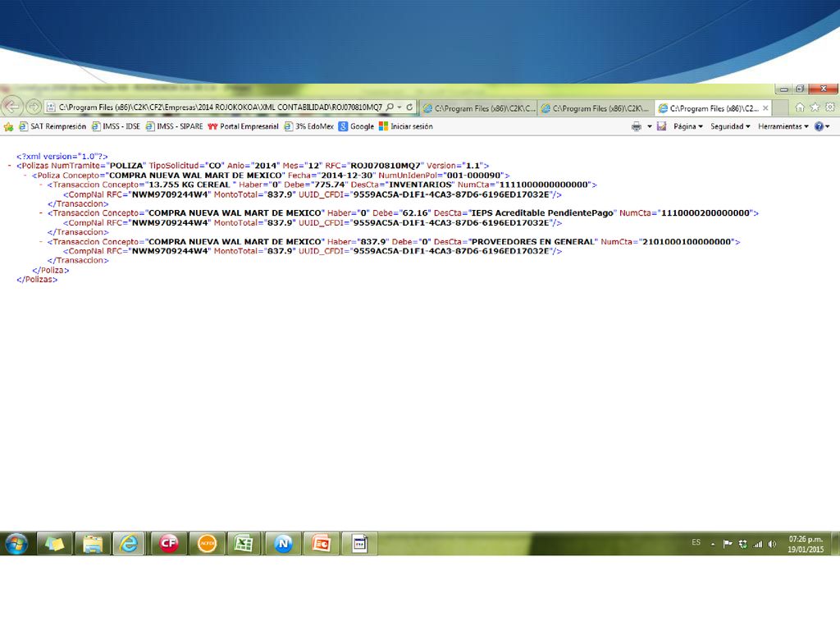Click the sync icon in system tray
Viewport: 840px width, 630px height.
pos(742,544)
